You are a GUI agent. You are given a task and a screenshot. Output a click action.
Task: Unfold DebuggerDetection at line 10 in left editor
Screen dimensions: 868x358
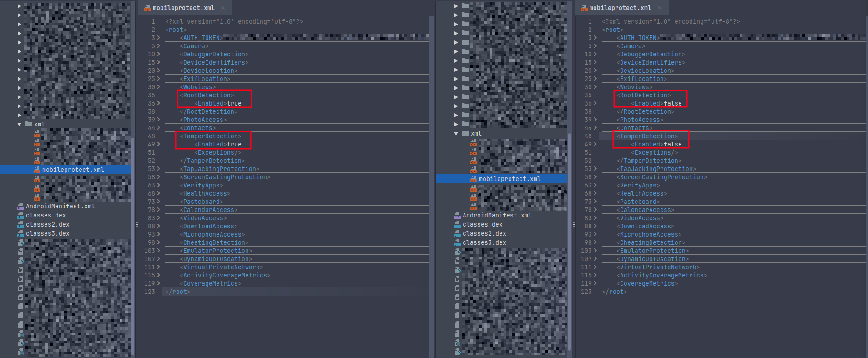(158, 54)
